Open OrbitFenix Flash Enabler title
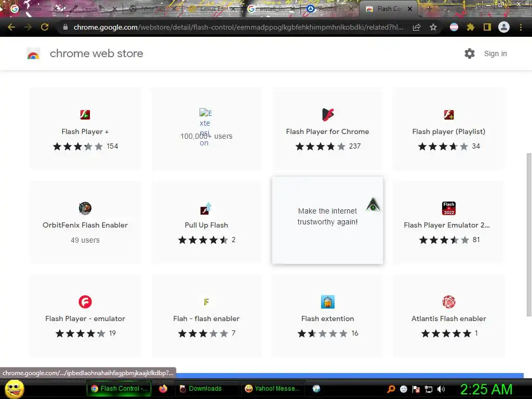532x399 pixels. [x=85, y=225]
